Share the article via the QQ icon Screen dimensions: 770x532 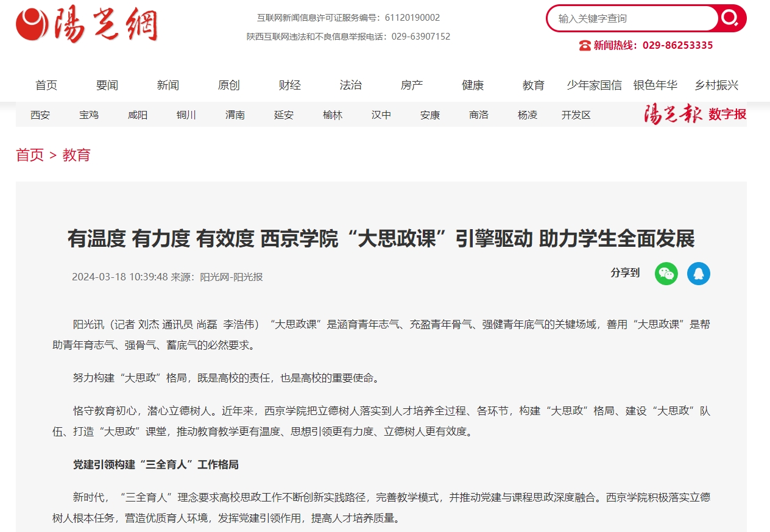coord(699,274)
